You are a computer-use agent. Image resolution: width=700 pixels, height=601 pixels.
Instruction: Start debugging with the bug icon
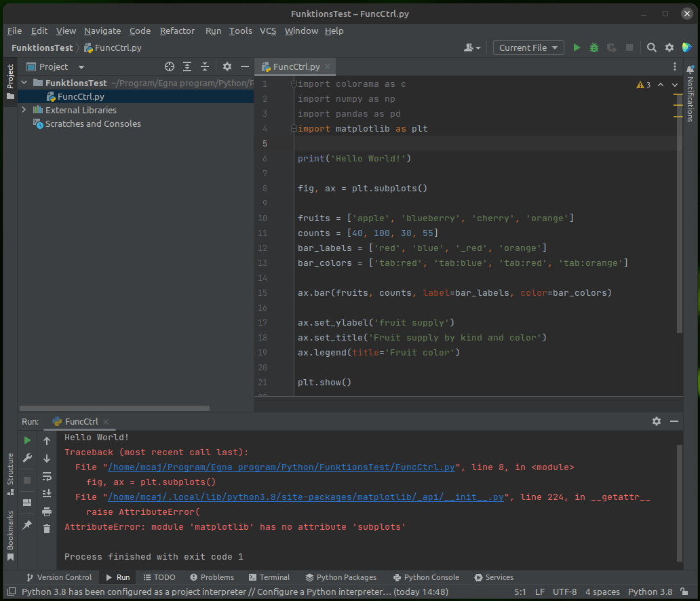tap(594, 47)
